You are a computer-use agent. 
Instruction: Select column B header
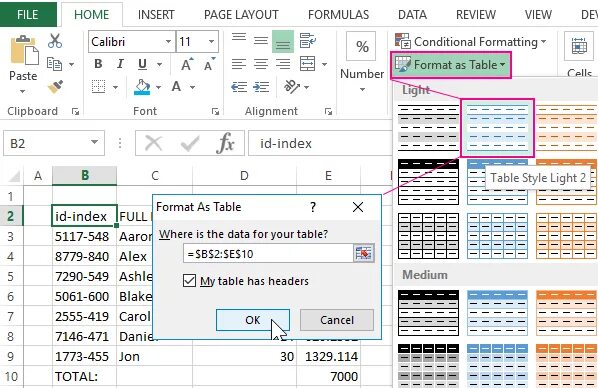point(84,175)
